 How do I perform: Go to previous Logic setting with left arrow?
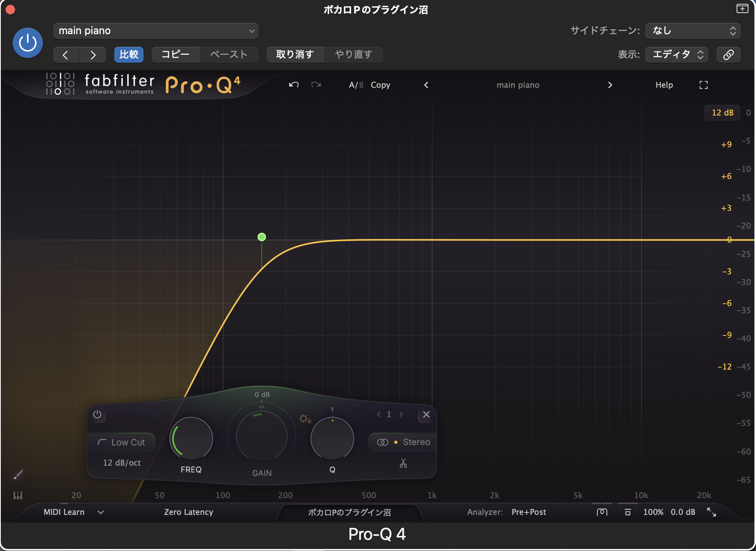pos(66,55)
